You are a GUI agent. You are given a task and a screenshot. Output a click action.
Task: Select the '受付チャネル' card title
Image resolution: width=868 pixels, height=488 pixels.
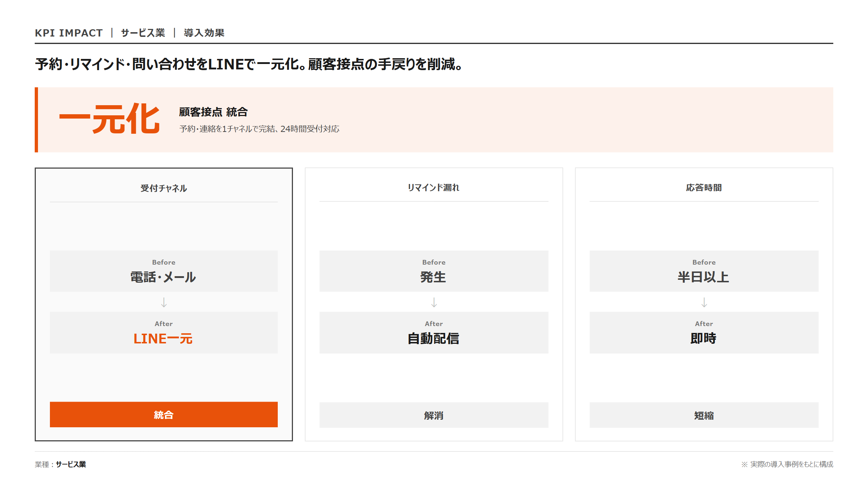coord(164,188)
